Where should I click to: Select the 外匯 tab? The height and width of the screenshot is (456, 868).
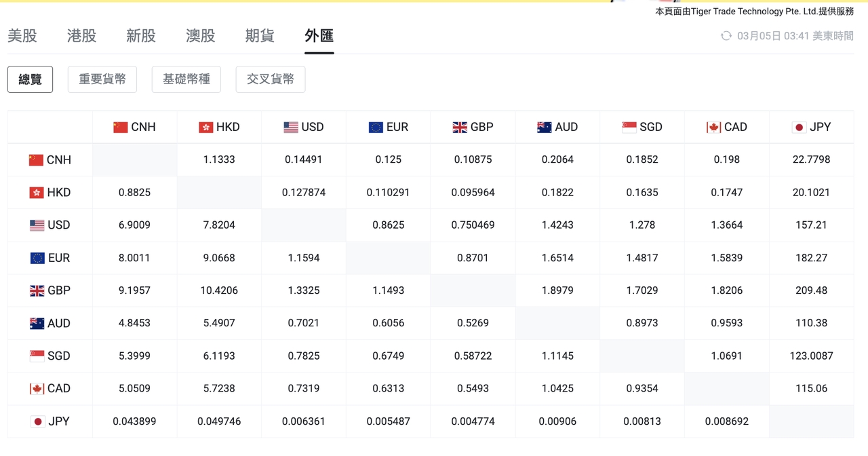click(x=319, y=36)
